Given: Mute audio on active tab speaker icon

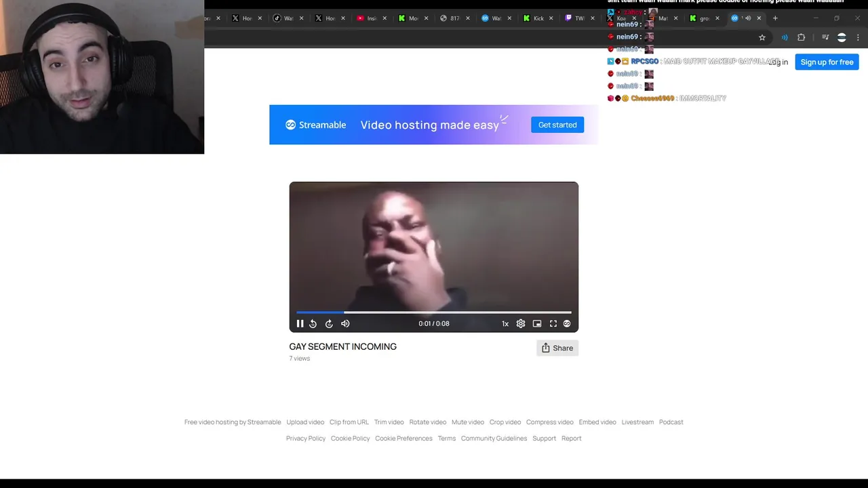Looking at the screenshot, I should [x=748, y=18].
